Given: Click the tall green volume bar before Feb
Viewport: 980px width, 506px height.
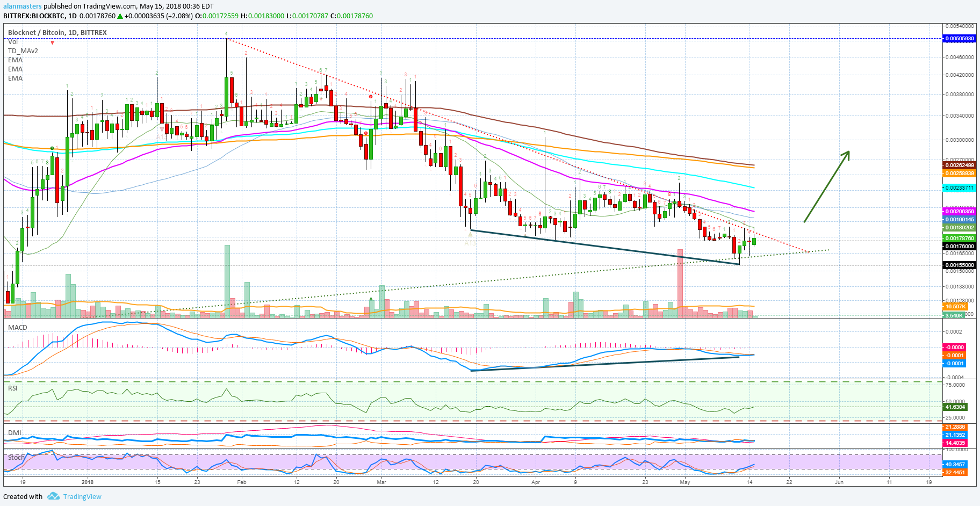Looking at the screenshot, I should 227,281.
